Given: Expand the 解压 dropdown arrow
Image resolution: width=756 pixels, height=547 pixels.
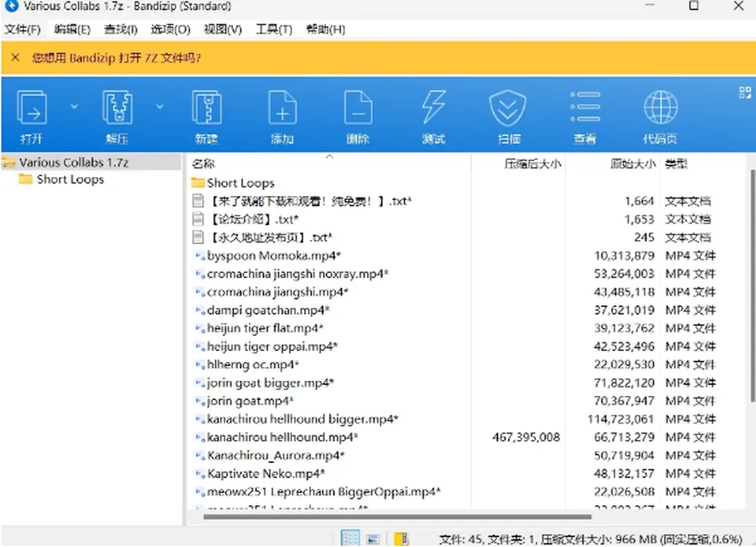Looking at the screenshot, I should tap(160, 106).
